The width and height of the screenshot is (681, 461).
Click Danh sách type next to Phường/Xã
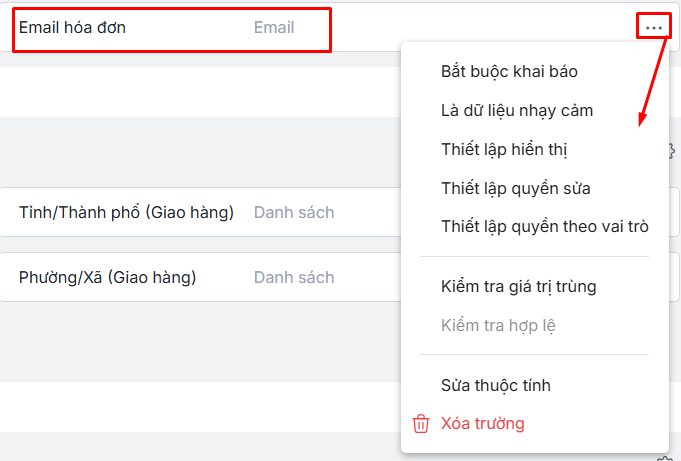(x=294, y=277)
